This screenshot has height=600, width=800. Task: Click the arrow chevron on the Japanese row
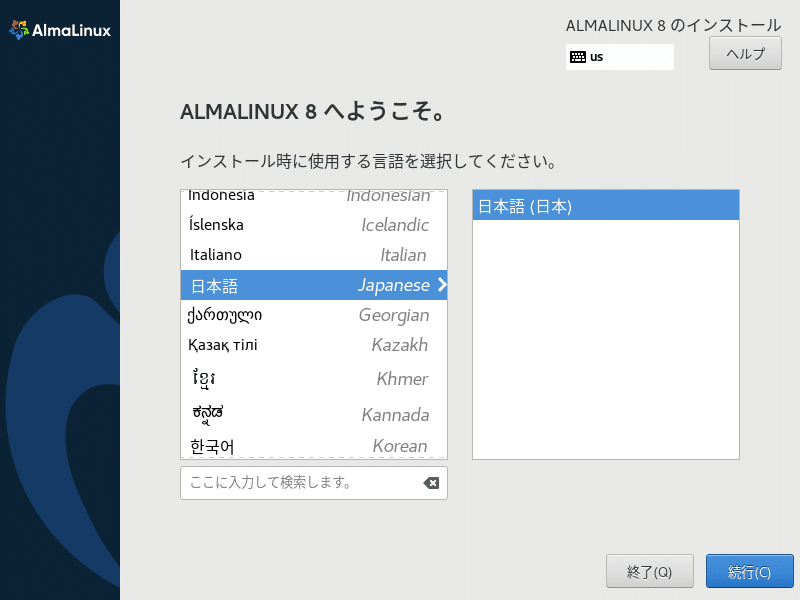[442, 285]
